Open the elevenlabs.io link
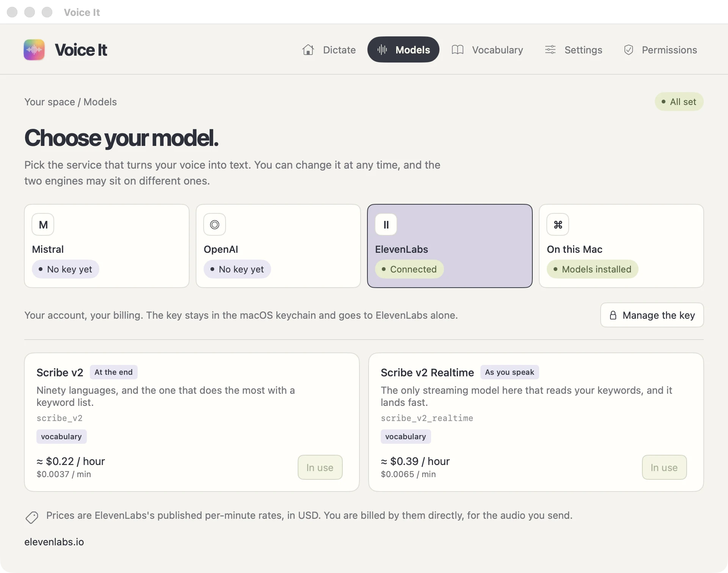Screen dimensions: 728x573 [54, 542]
